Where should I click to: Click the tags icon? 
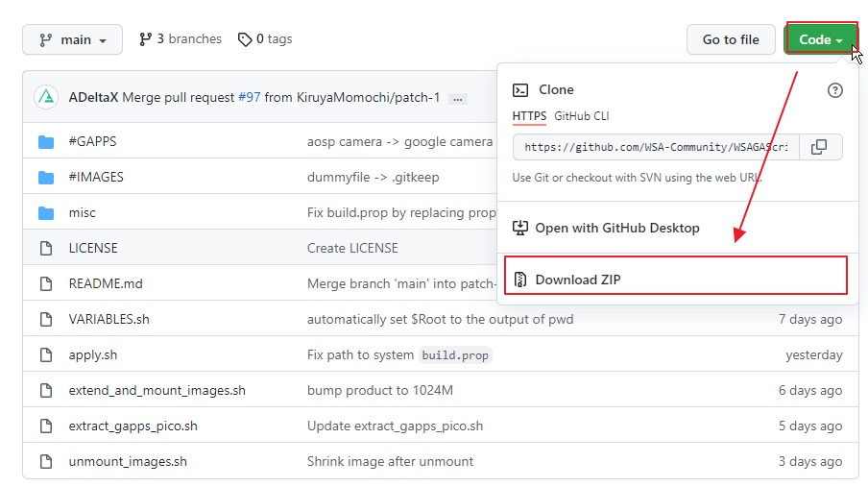(x=246, y=39)
